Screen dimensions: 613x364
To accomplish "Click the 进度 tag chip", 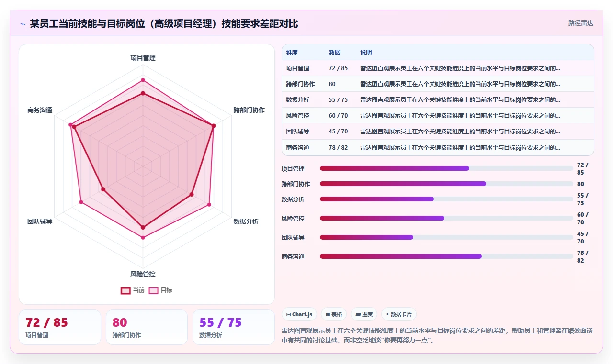I will (x=364, y=314).
